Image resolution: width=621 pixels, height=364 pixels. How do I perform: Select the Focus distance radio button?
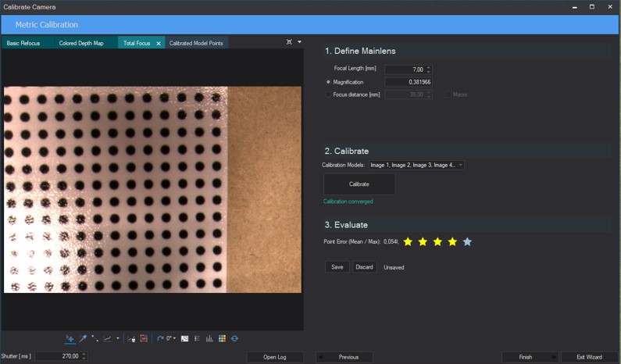[328, 95]
